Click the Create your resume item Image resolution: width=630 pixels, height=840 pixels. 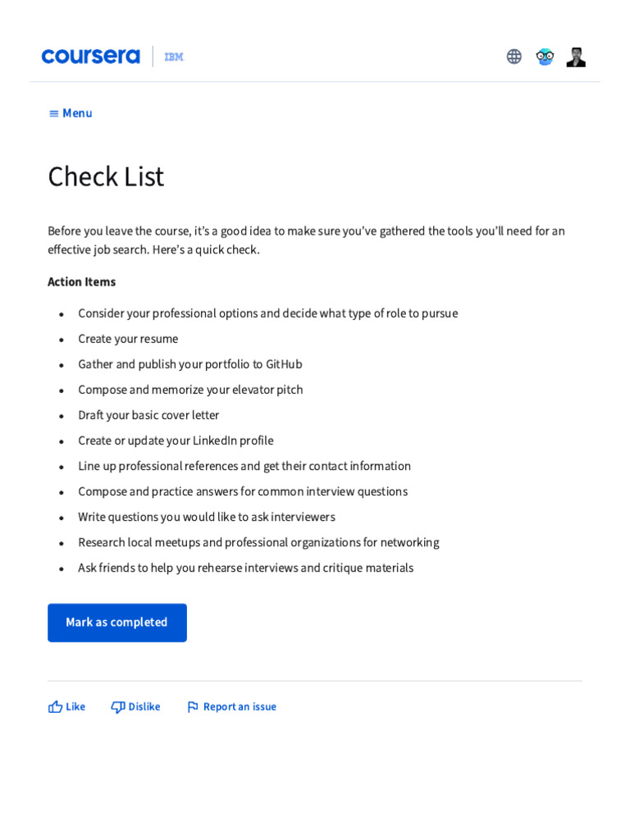(x=128, y=339)
